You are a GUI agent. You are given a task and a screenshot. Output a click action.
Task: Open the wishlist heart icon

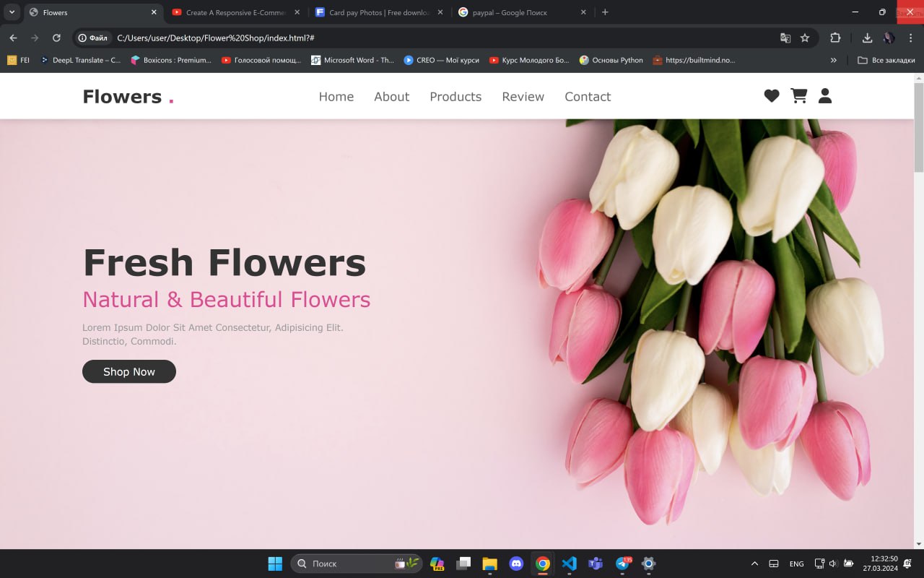pyautogui.click(x=771, y=95)
